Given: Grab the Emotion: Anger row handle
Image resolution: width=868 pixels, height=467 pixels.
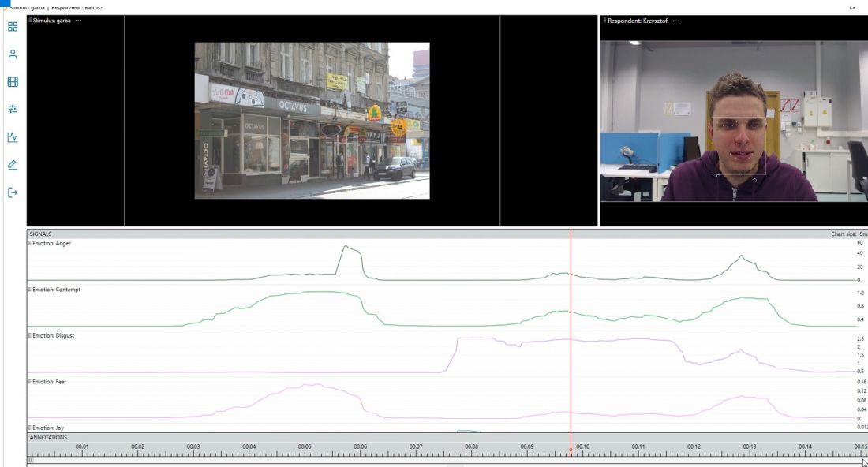Looking at the screenshot, I should pyautogui.click(x=30, y=244).
